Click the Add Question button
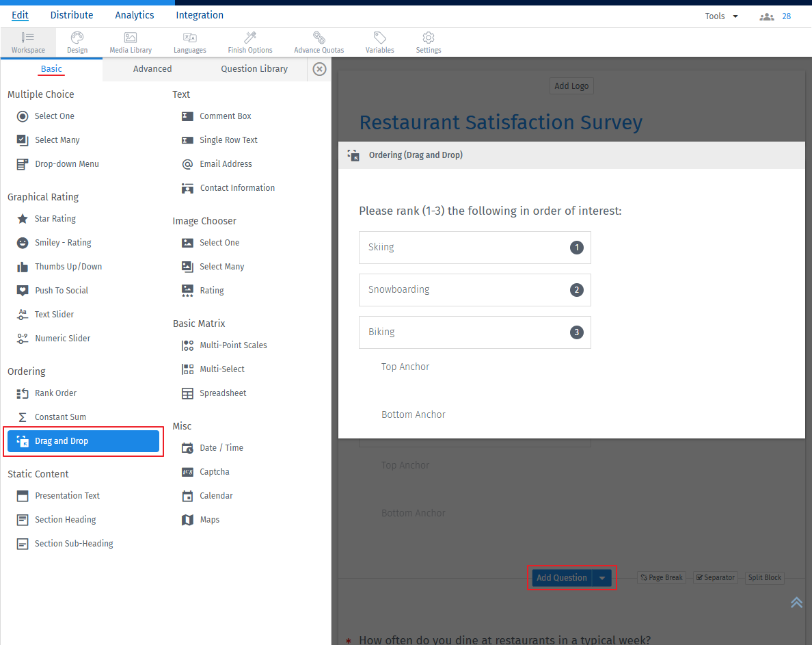The height and width of the screenshot is (645, 812). point(562,577)
